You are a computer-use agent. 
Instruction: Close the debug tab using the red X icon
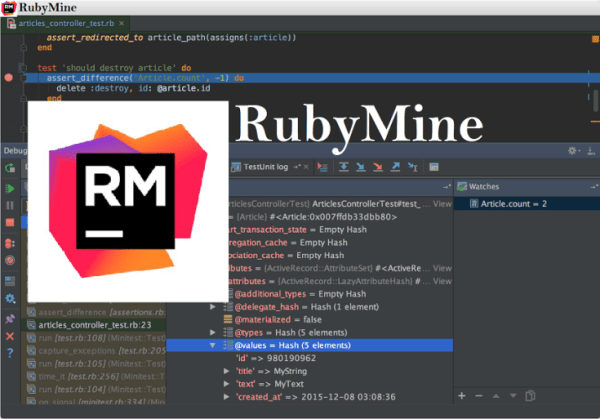point(10,336)
